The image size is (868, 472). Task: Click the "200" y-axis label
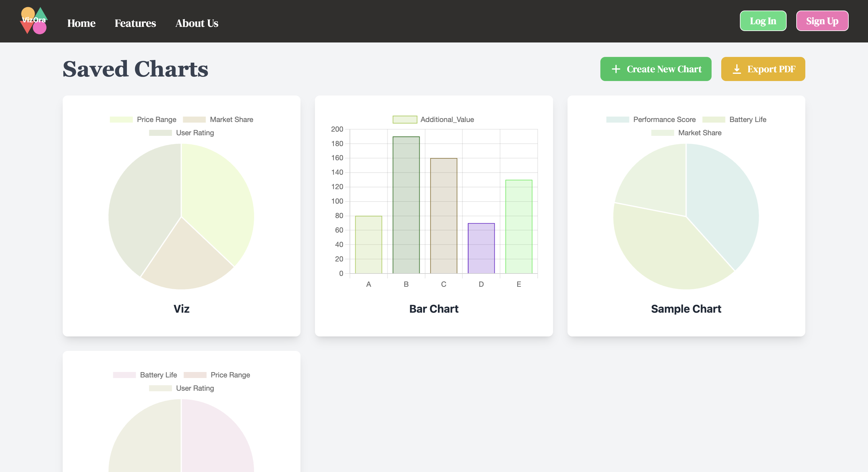tap(337, 129)
